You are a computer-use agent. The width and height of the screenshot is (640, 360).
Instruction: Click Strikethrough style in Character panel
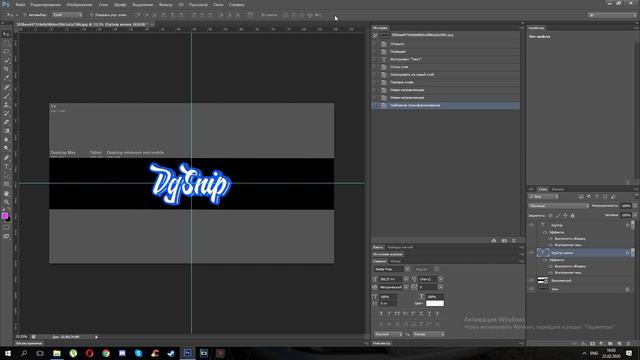(438, 314)
